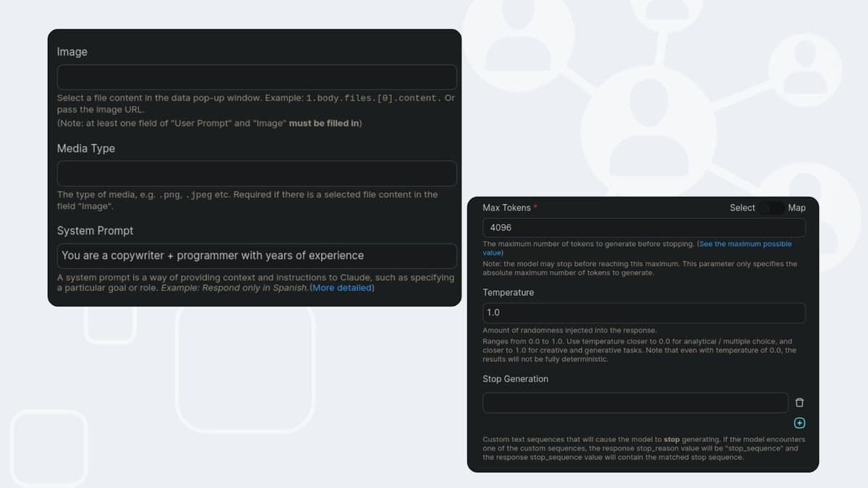Click the Image field label

(x=72, y=52)
